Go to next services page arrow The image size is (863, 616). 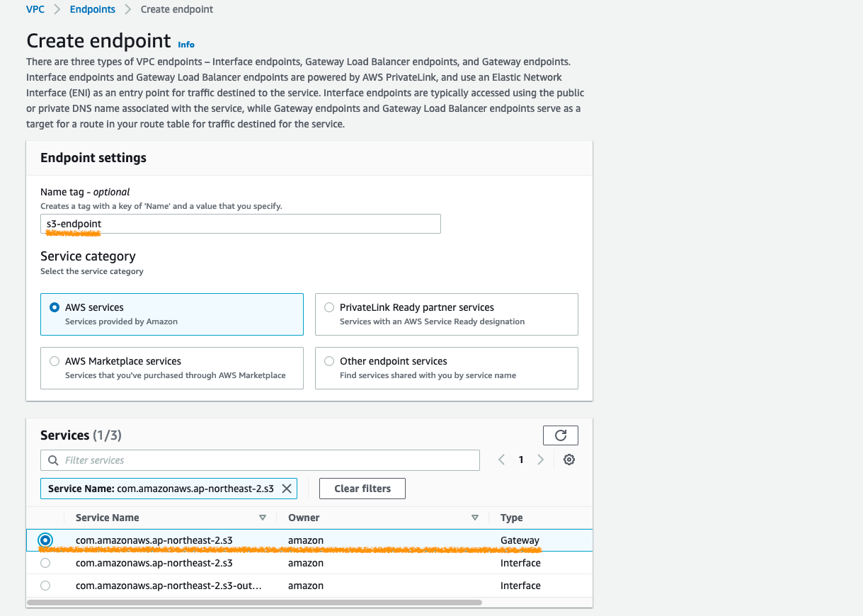coord(541,460)
